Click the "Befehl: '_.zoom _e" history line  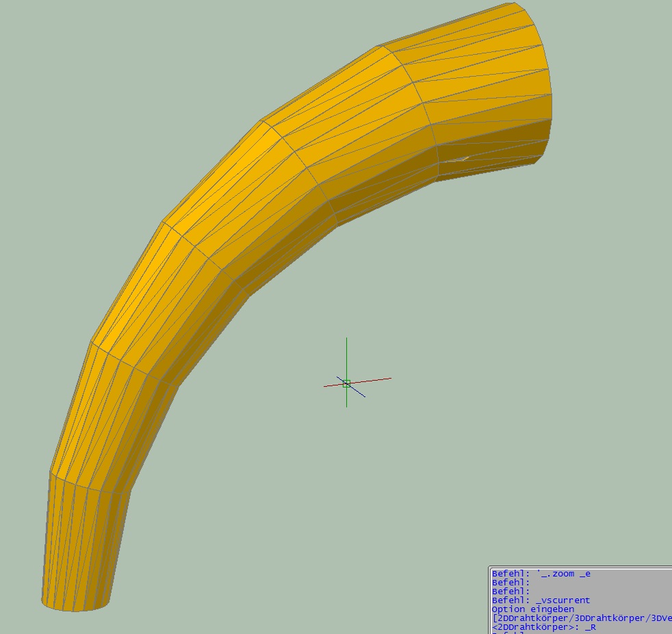pos(541,574)
